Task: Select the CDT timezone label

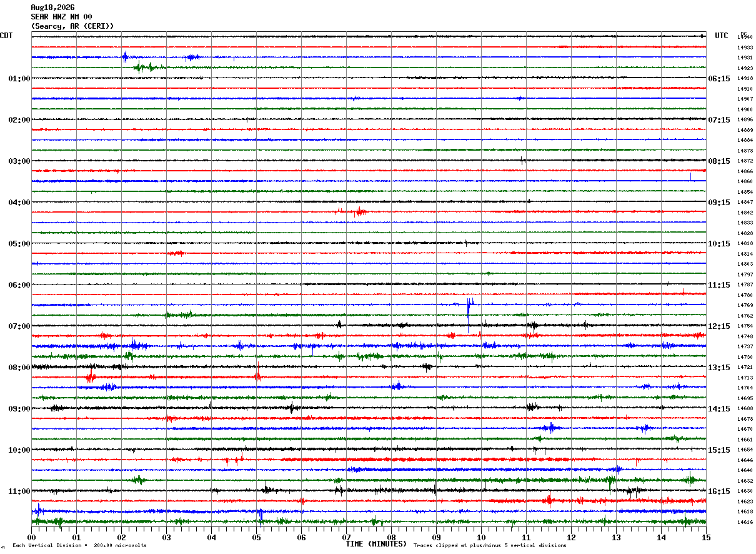Action: [x=6, y=36]
